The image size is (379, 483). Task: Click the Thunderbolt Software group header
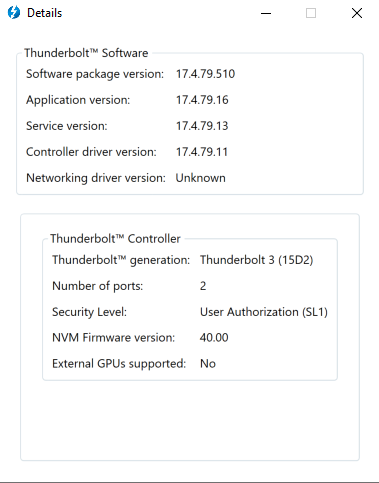point(86,53)
